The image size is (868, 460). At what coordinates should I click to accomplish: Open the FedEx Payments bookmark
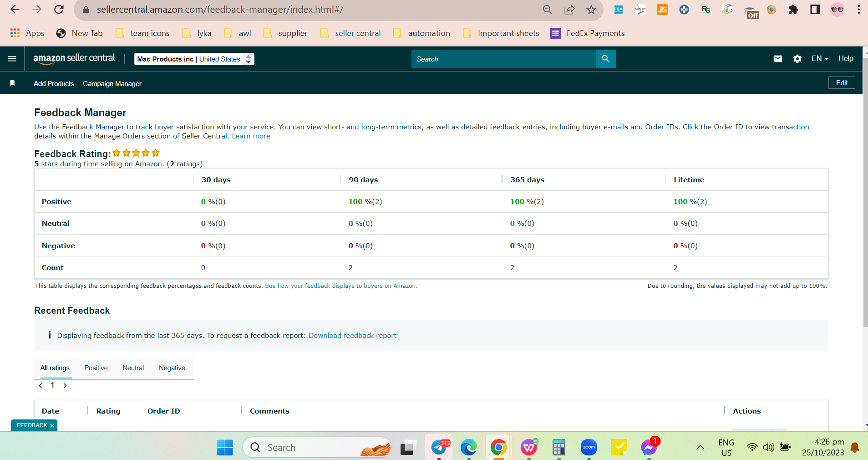point(588,33)
